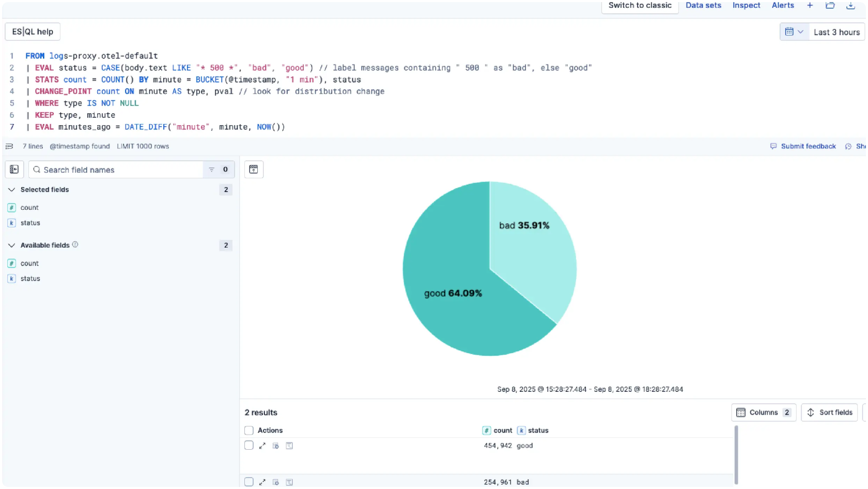Image resolution: width=868 pixels, height=489 pixels.
Task: Open the Inspect menu item
Action: click(746, 6)
